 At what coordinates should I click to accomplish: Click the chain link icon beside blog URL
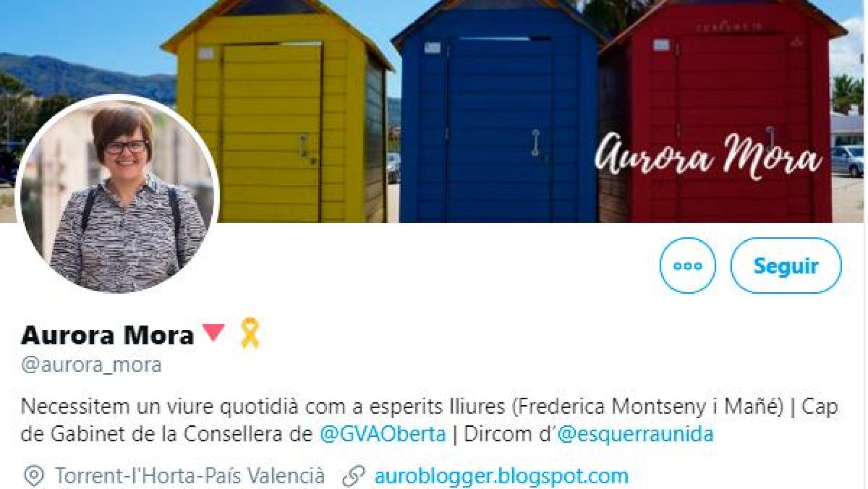(x=354, y=476)
